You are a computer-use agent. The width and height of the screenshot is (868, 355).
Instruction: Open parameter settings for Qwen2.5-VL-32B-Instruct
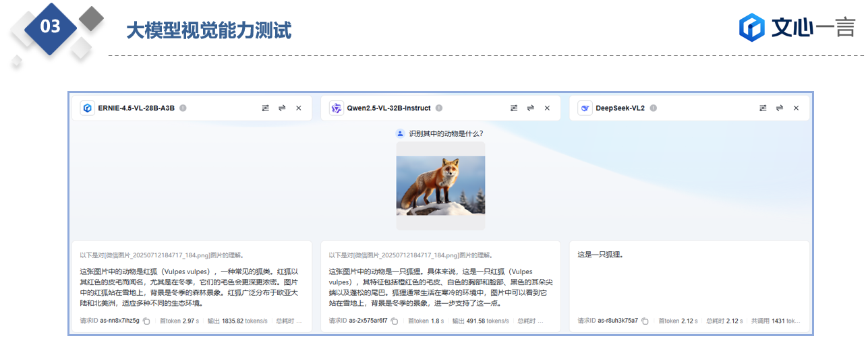coord(514,108)
